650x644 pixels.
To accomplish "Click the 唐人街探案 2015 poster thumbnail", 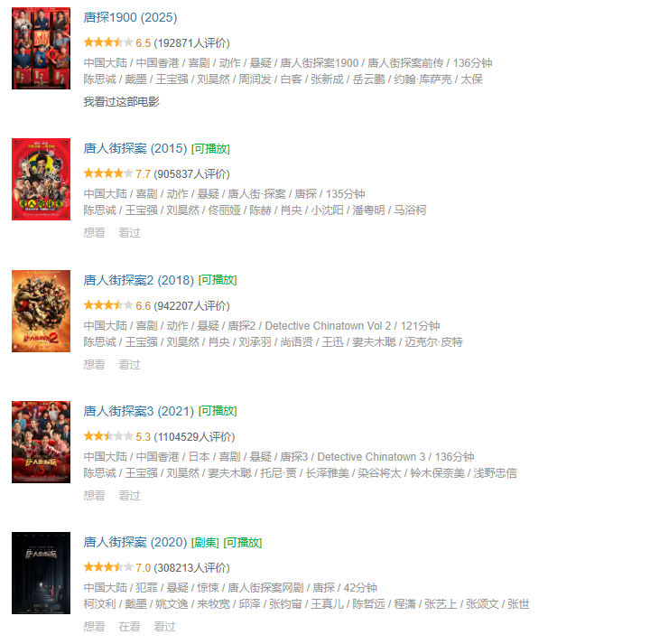I will click(41, 179).
